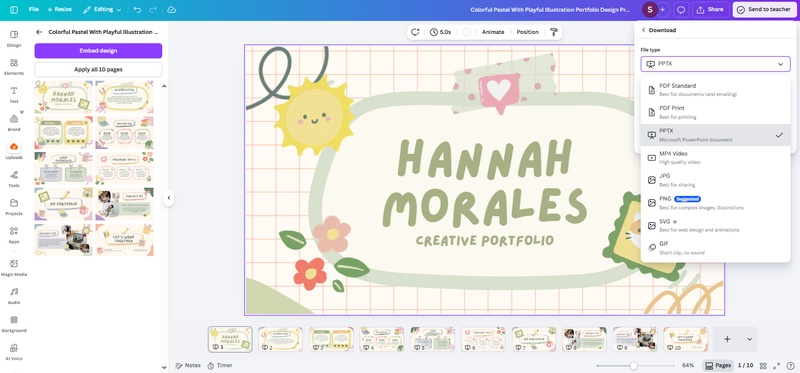
Task: Open the Editing mode dropdown
Action: (x=102, y=10)
